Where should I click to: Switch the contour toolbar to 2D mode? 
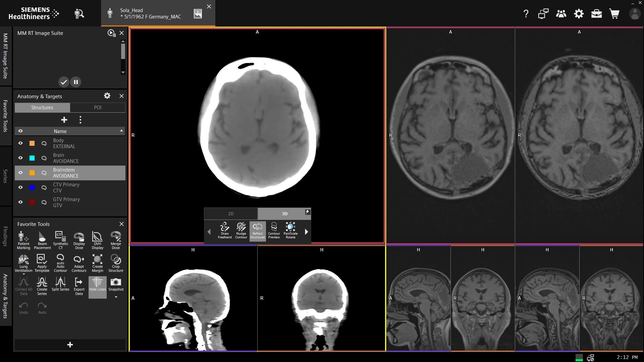point(231,214)
